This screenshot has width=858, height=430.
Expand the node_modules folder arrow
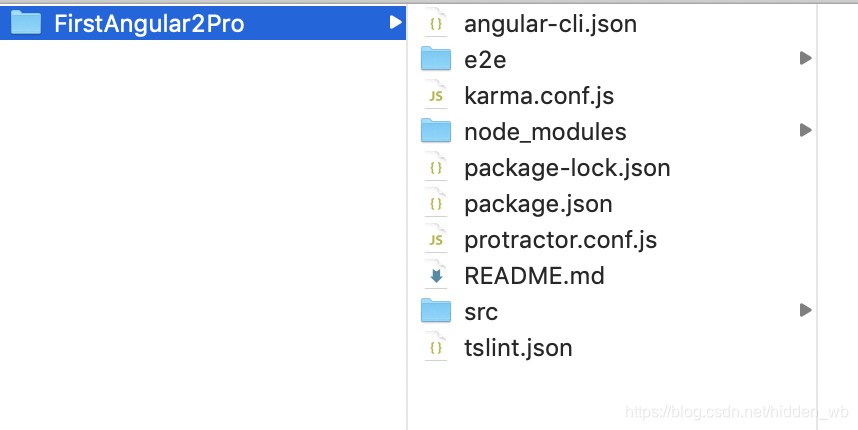[805, 130]
